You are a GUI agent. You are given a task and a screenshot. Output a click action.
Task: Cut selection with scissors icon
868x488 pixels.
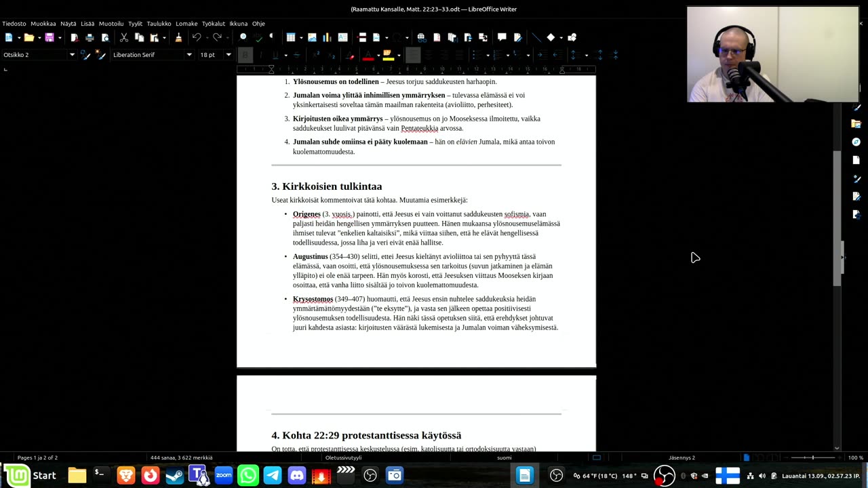point(123,37)
